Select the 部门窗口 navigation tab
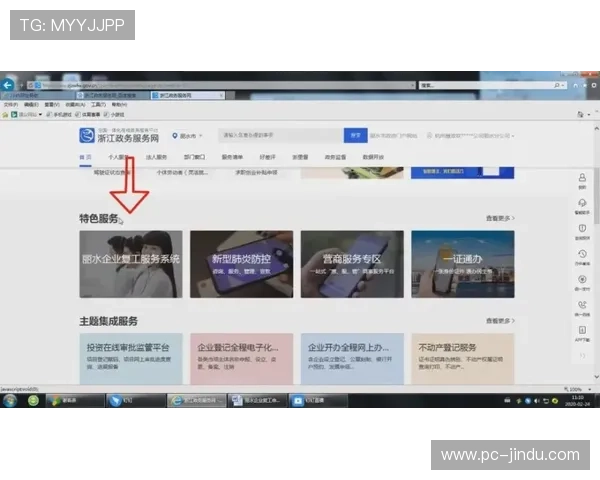The image size is (600, 480). point(194,157)
